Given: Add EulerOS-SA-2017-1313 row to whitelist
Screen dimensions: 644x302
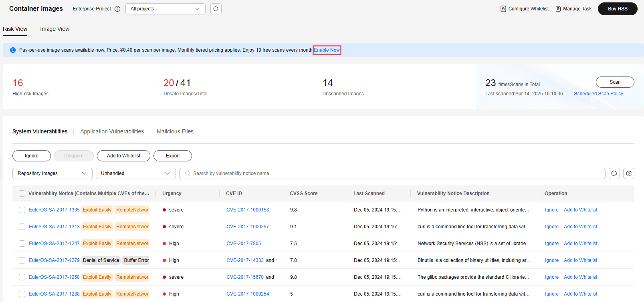Looking at the screenshot, I should tap(580, 227).
